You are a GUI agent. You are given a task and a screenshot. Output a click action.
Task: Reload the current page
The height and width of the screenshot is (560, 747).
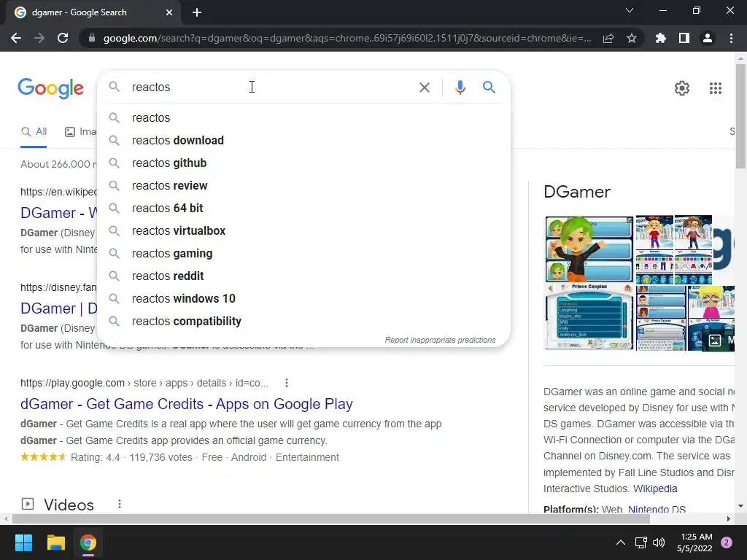point(63,38)
